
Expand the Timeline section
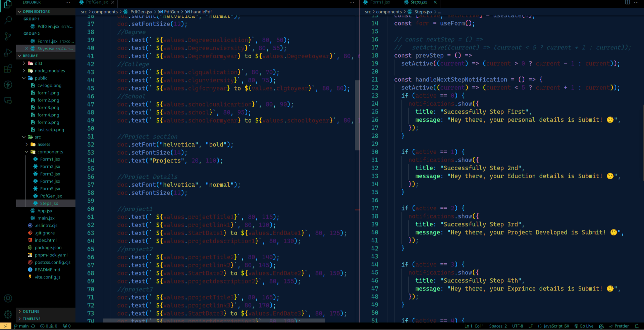pos(46,319)
